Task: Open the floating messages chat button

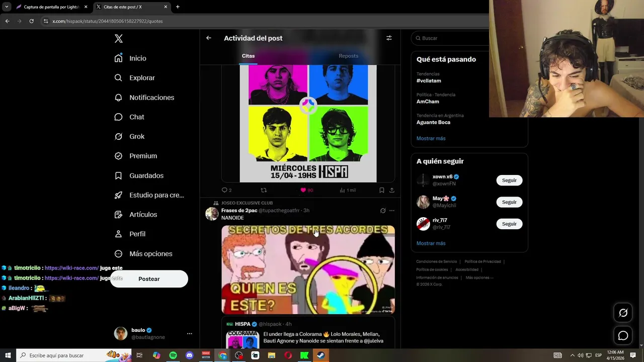Action: click(x=623, y=335)
